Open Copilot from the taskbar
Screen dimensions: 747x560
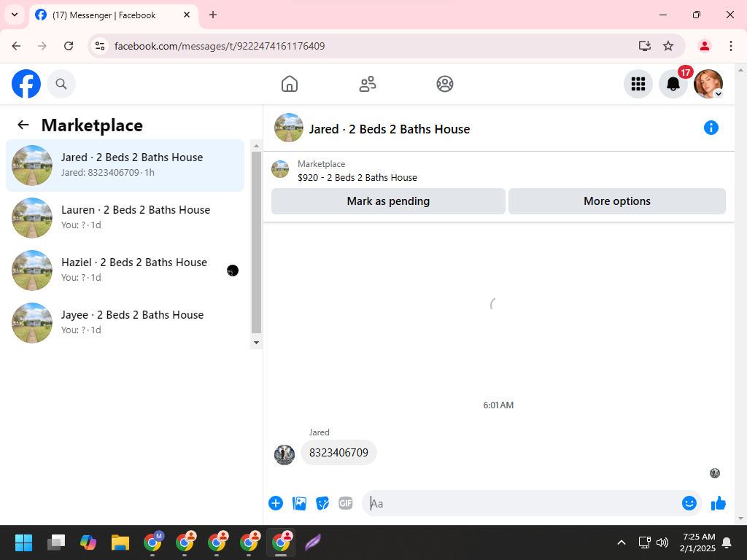88,542
